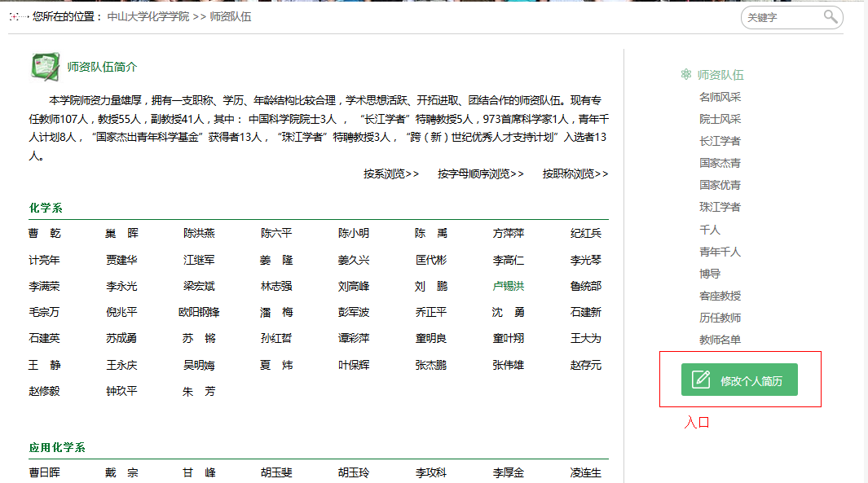Open faculty profile 王大为
Image resolution: width=868 pixels, height=483 pixels.
point(584,339)
